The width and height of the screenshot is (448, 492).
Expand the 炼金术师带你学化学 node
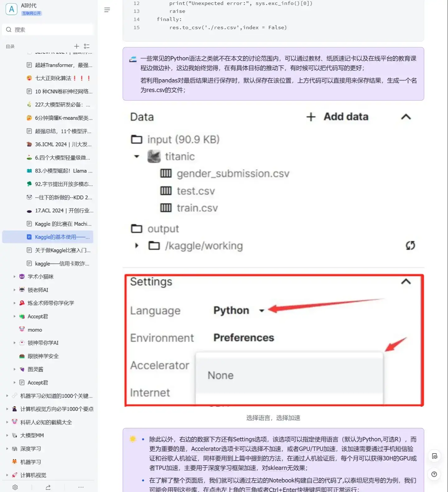[x=14, y=303]
